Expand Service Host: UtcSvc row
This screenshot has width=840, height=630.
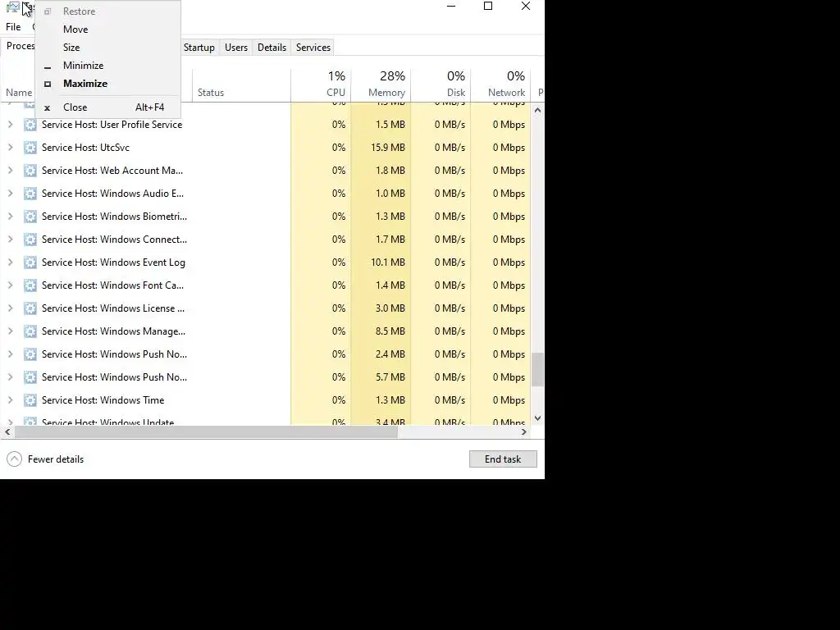coord(10,148)
